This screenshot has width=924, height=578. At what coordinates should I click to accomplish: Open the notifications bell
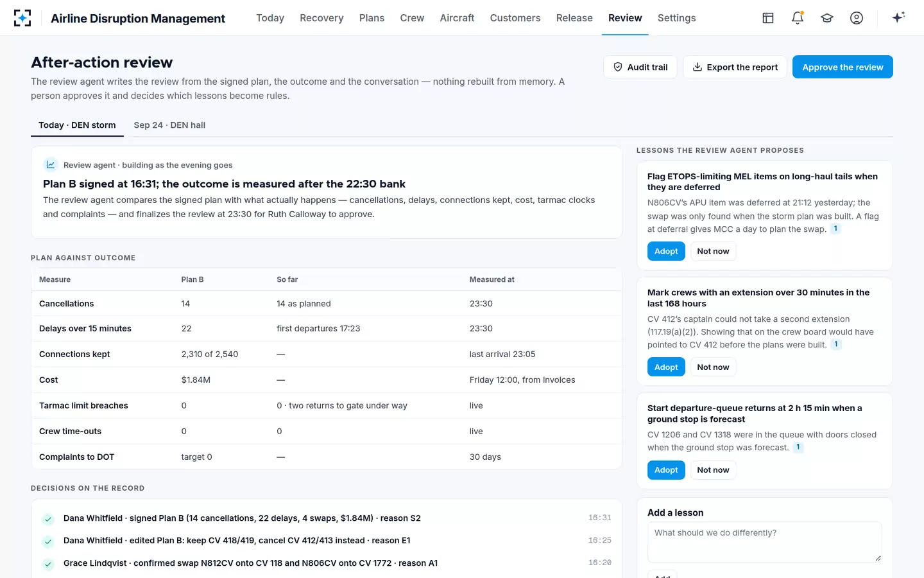coord(798,18)
